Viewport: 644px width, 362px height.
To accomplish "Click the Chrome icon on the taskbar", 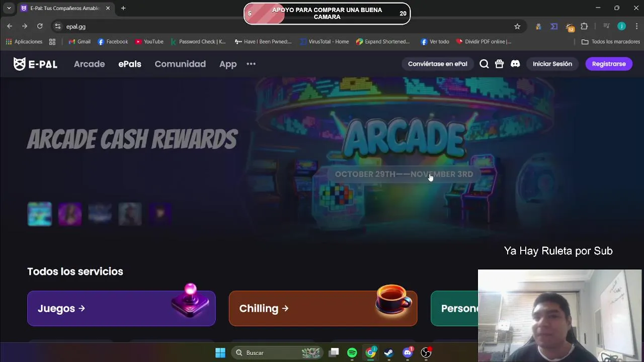I will (370, 353).
